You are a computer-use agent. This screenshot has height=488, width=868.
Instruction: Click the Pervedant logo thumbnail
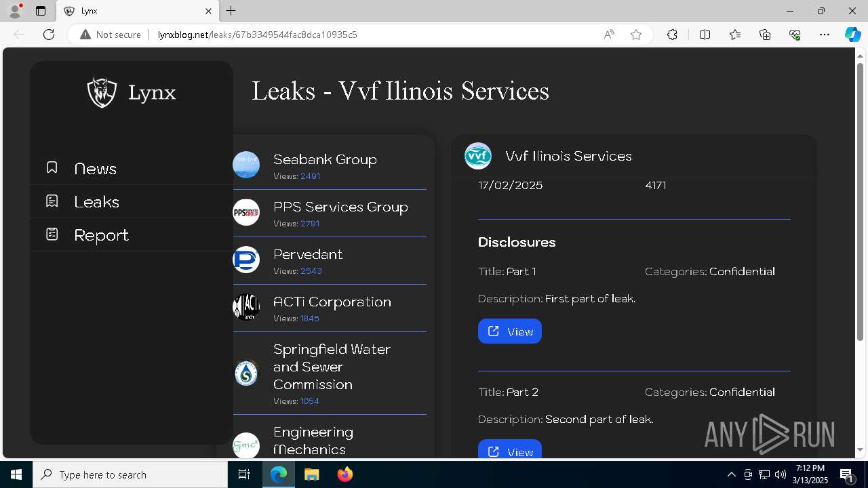tap(246, 260)
